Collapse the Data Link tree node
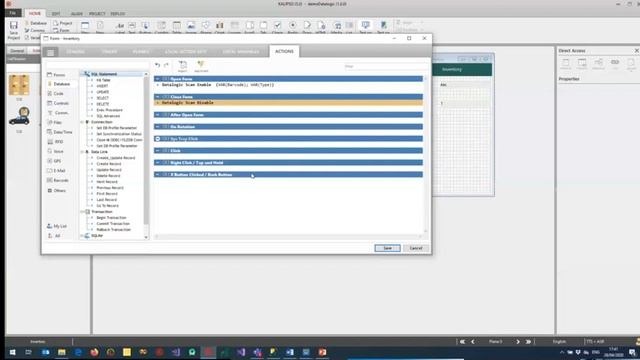Viewport: 640px width, 360px height. (x=82, y=152)
